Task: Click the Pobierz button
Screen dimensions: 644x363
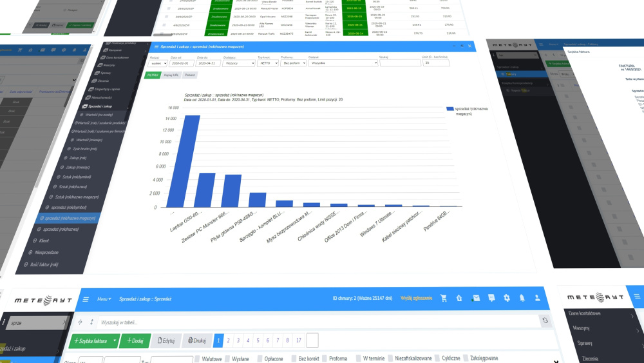Action: tap(190, 75)
